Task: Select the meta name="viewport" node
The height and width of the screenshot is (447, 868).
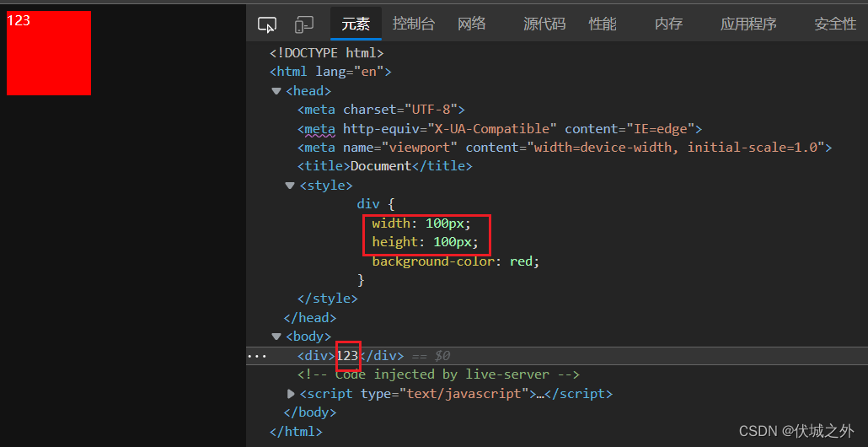Action: [x=565, y=148]
